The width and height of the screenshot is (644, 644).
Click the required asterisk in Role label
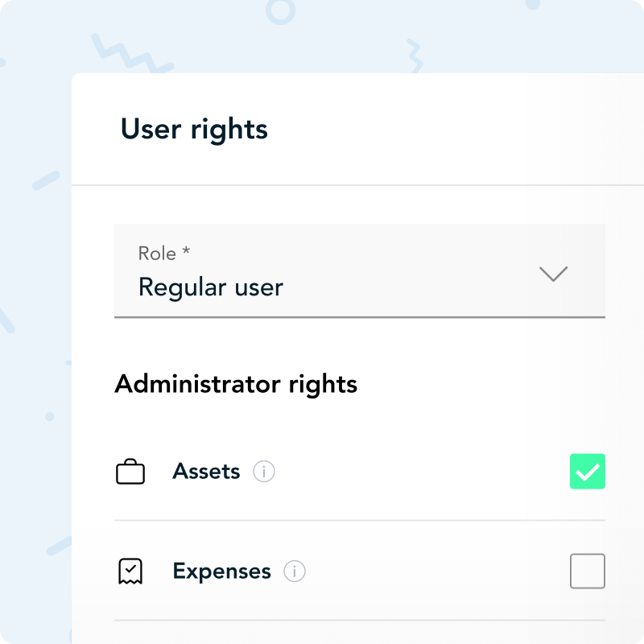[186, 252]
